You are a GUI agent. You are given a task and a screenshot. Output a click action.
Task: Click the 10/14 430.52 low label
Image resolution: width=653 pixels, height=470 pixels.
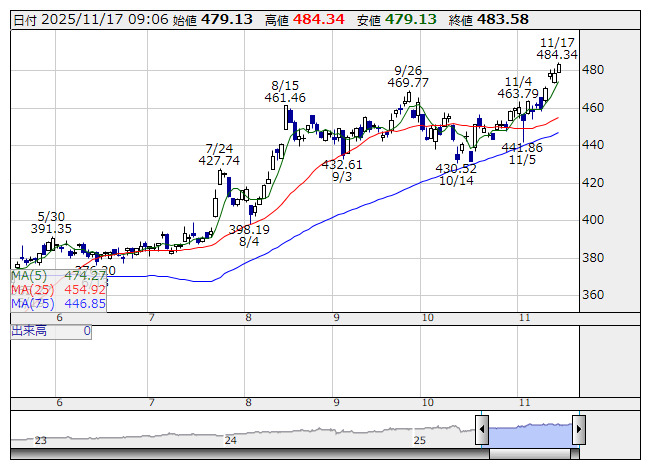pos(456,174)
